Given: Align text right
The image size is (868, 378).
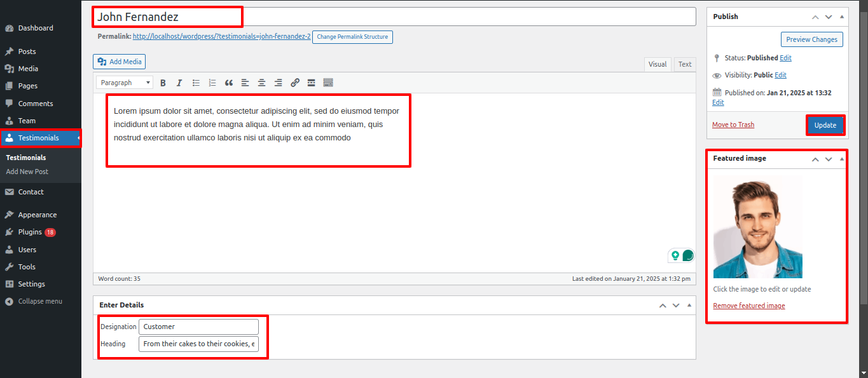Looking at the screenshot, I should pyautogui.click(x=279, y=83).
